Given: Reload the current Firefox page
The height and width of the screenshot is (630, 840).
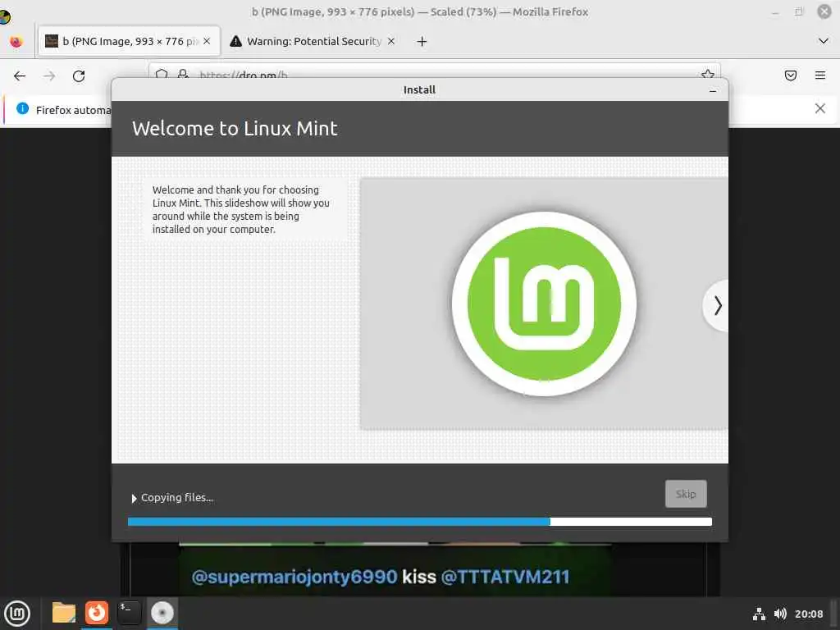Looking at the screenshot, I should (x=79, y=76).
